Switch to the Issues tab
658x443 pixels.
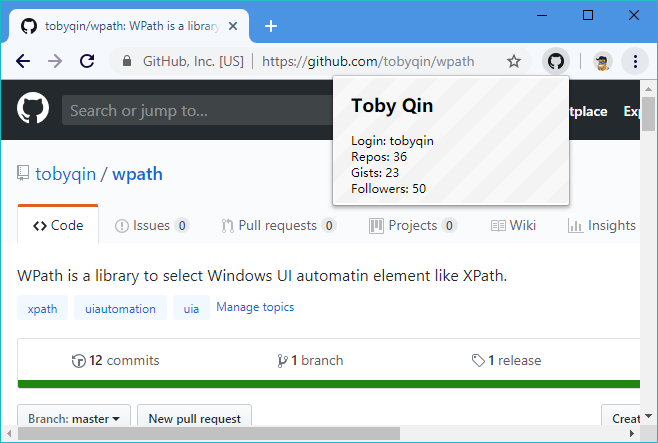[152, 225]
